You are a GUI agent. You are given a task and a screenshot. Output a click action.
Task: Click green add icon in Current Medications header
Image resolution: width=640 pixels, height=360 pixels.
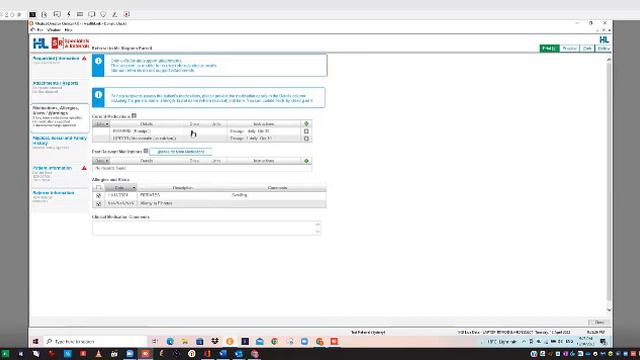pos(307,124)
